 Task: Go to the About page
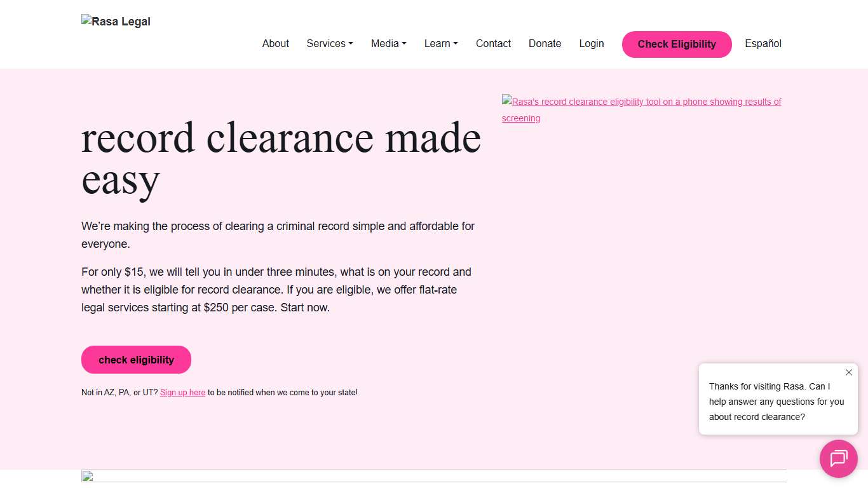(275, 44)
